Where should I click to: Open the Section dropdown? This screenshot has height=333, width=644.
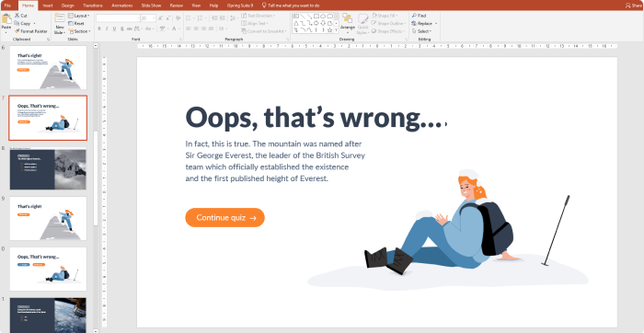coord(79,31)
